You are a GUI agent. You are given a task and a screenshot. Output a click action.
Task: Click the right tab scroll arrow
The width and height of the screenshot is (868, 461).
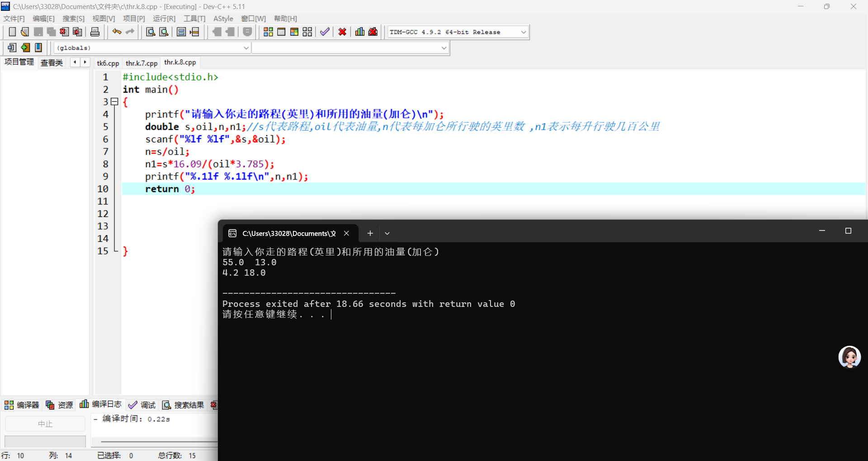click(85, 62)
